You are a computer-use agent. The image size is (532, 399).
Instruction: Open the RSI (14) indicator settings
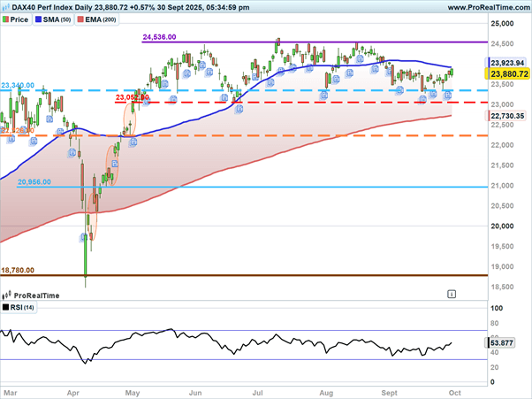21,308
